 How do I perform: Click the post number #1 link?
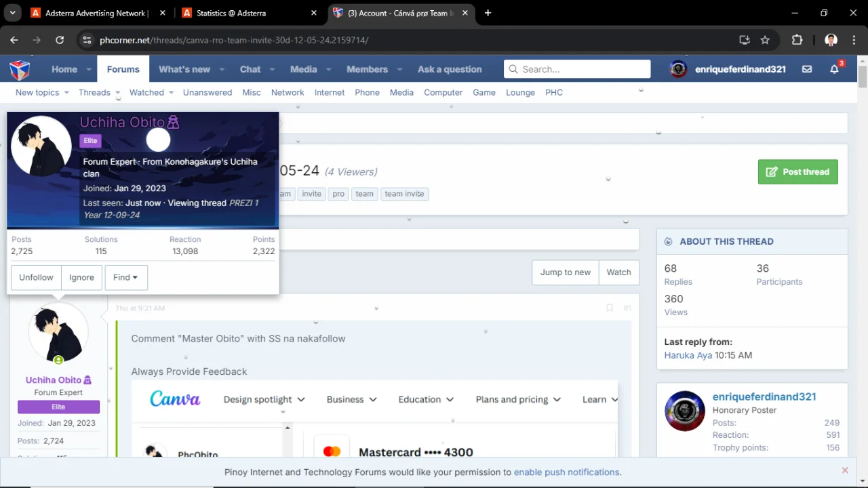pyautogui.click(x=627, y=308)
